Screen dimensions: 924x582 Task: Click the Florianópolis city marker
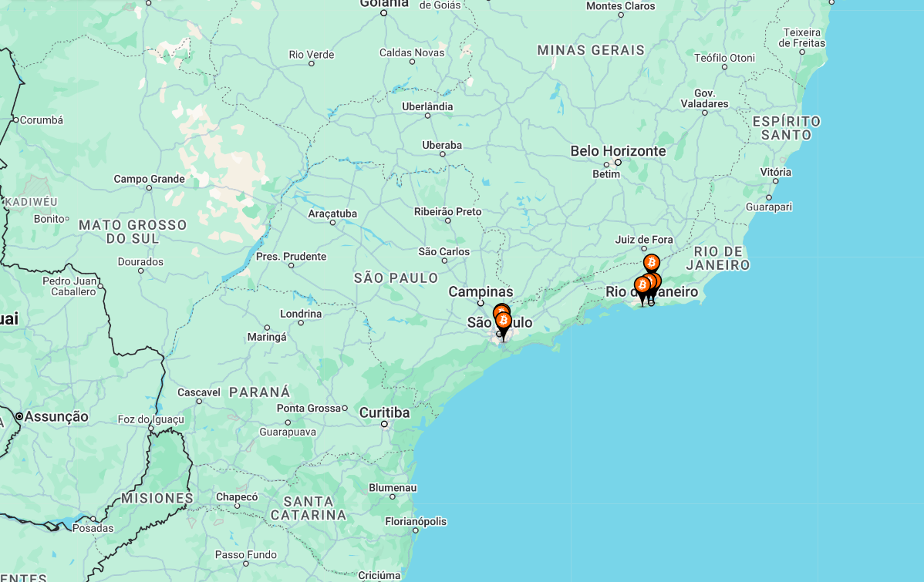(416, 530)
